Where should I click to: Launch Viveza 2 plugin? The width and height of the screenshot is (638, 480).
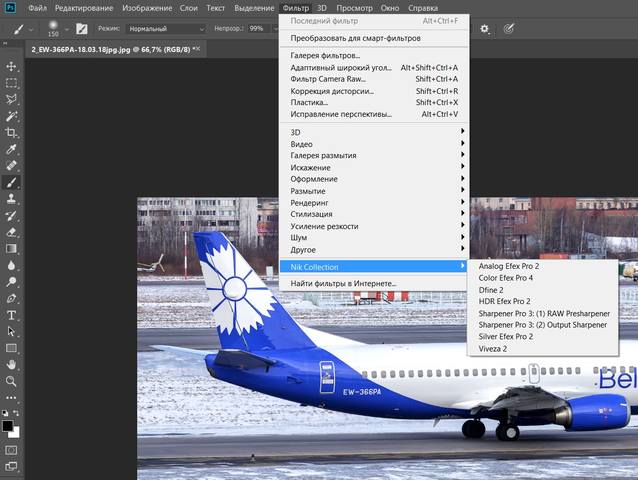(x=543, y=349)
